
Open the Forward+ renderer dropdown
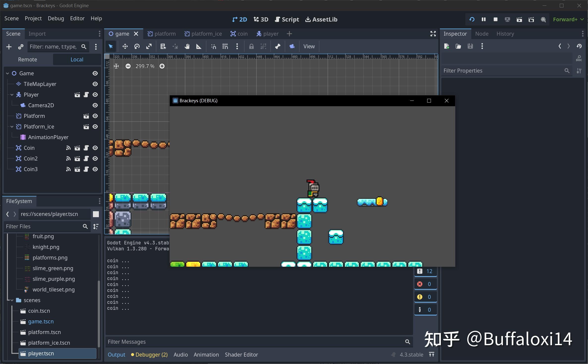pos(568,19)
